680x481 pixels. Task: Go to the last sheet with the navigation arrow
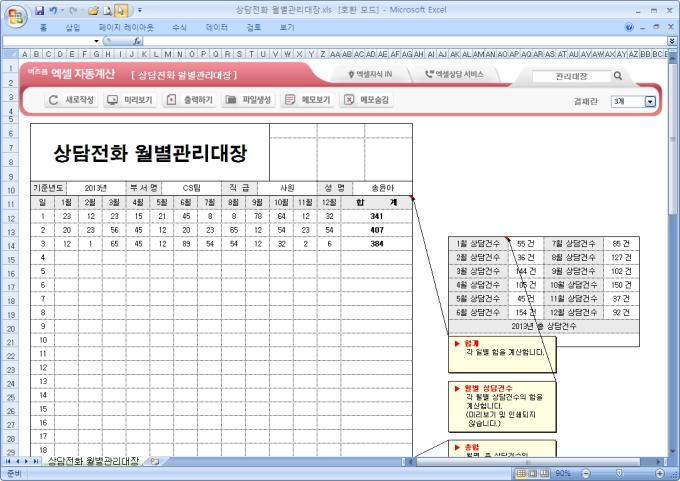coord(36,461)
